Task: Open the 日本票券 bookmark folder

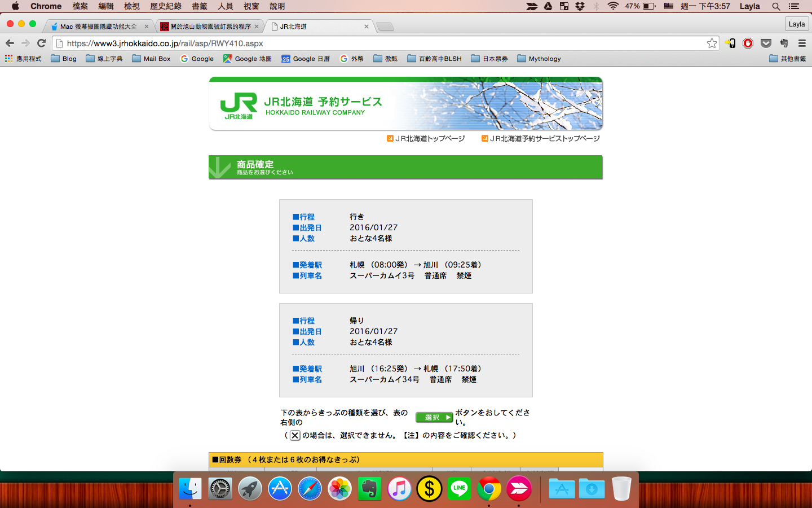Action: (x=489, y=59)
